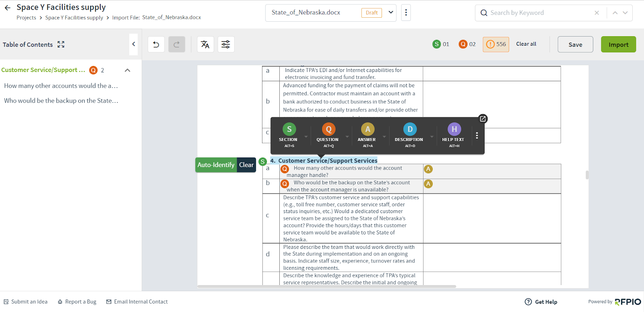The height and width of the screenshot is (312, 644).
Task: Click Report a Bug link
Action: click(77, 302)
